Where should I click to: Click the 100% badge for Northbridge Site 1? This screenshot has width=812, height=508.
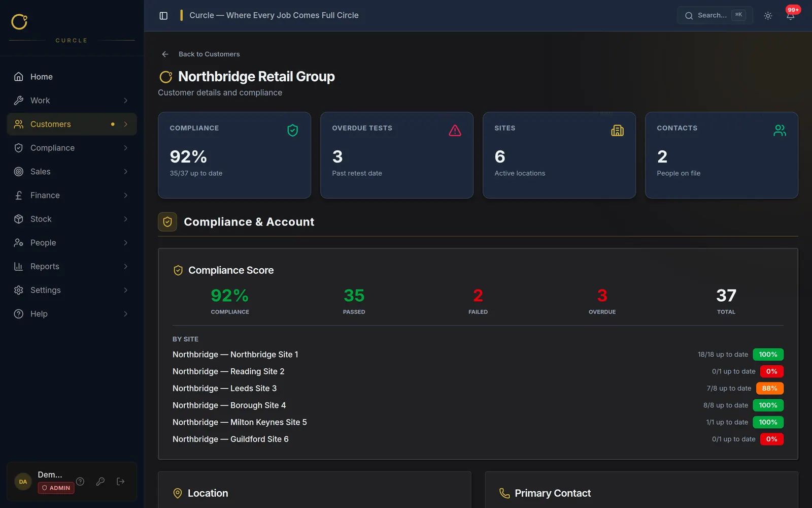768,355
